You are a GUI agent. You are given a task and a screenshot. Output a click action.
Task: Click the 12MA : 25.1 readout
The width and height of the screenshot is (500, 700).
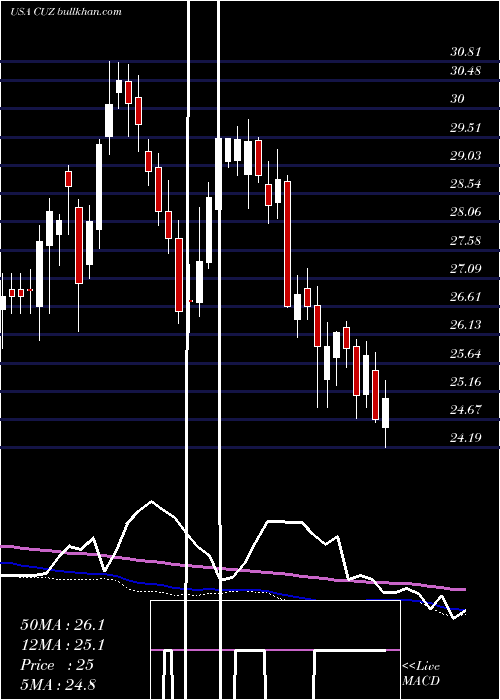point(62,645)
